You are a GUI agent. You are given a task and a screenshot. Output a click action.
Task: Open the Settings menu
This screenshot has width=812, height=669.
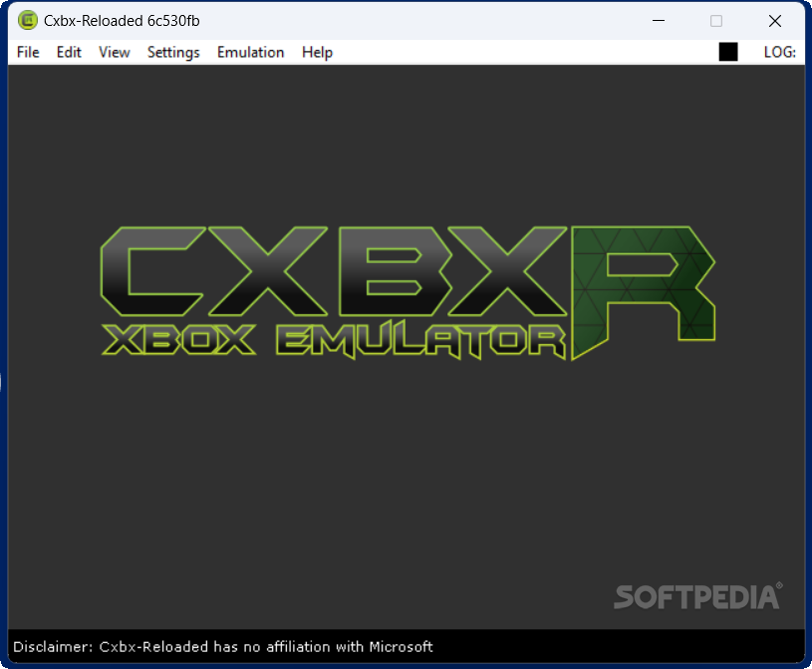[173, 52]
